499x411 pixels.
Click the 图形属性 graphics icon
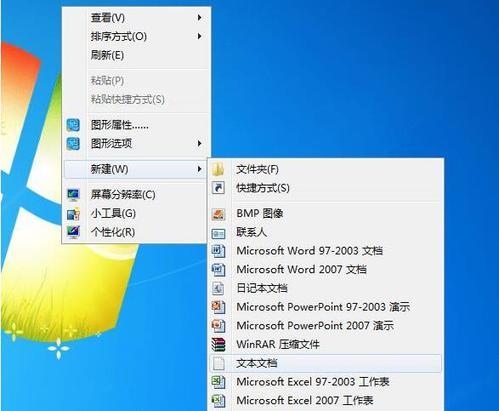73,125
